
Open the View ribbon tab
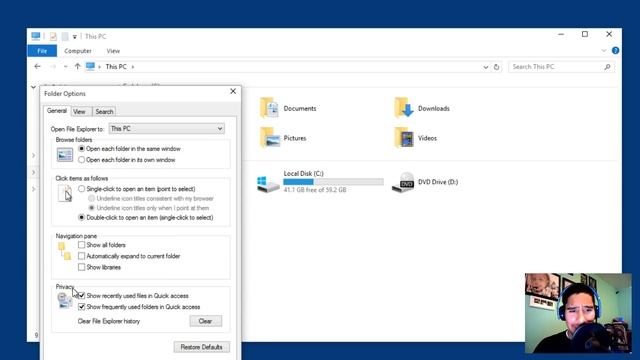(113, 51)
